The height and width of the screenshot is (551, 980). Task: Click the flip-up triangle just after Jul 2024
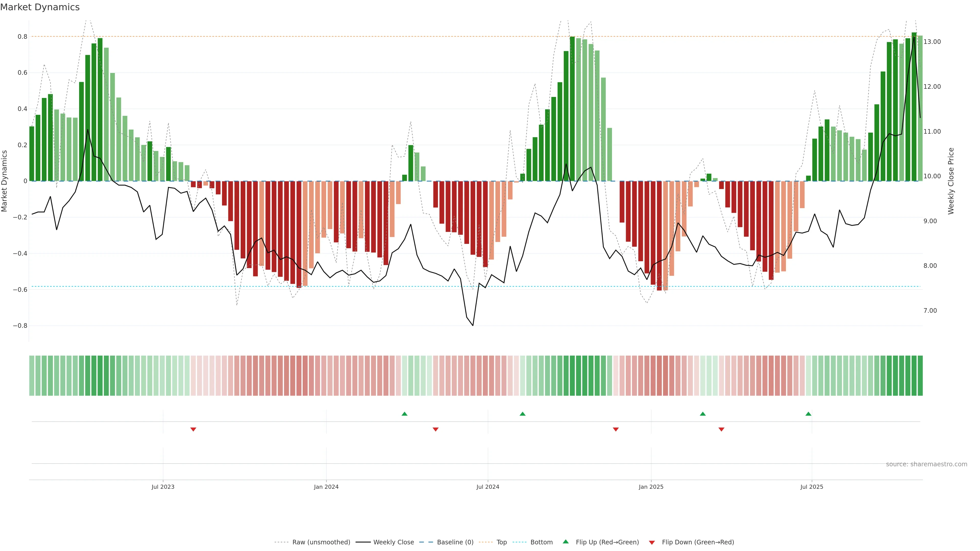(x=522, y=414)
